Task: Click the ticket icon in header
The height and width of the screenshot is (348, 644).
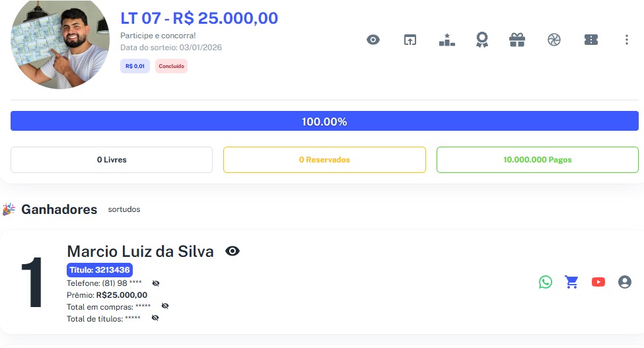Action: pos(591,40)
